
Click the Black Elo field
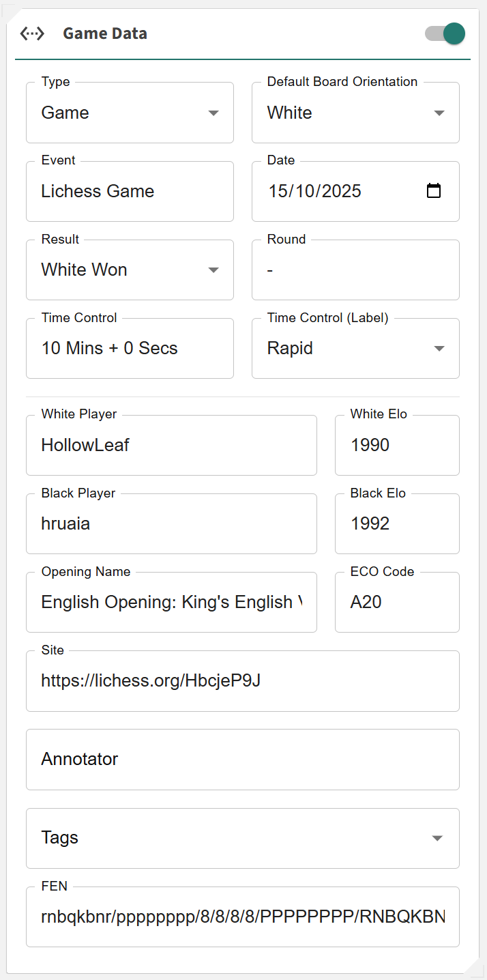tap(397, 524)
